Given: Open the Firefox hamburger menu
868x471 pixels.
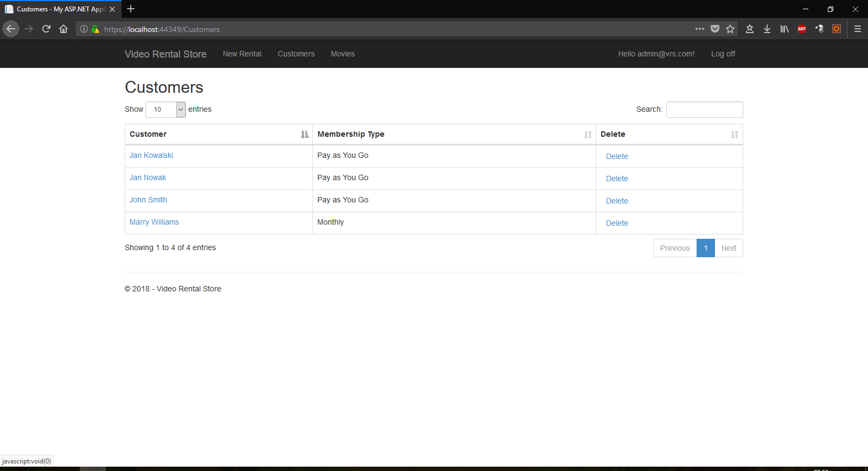Looking at the screenshot, I should point(858,29).
